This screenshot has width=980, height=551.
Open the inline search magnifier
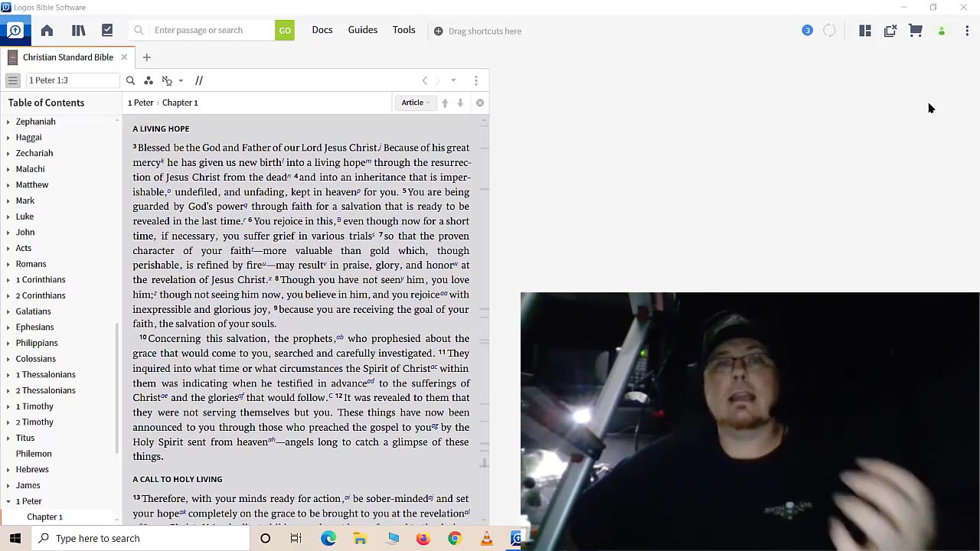(130, 80)
